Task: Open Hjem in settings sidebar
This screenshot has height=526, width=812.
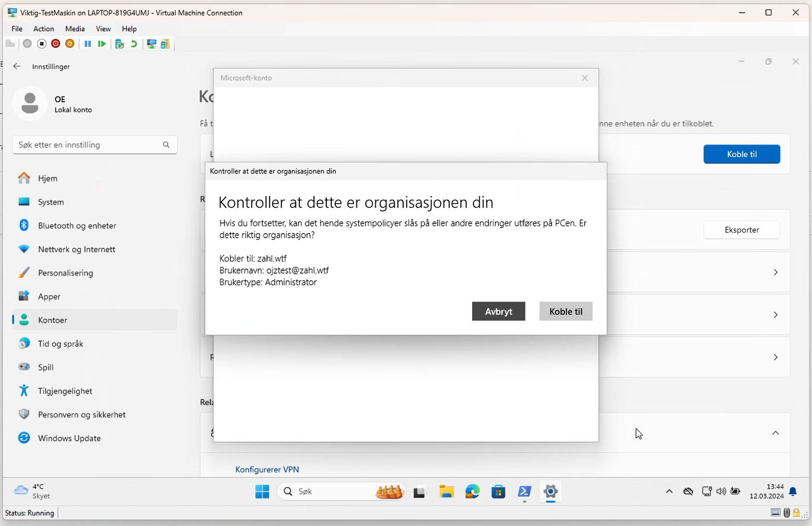Action: pyautogui.click(x=95, y=178)
